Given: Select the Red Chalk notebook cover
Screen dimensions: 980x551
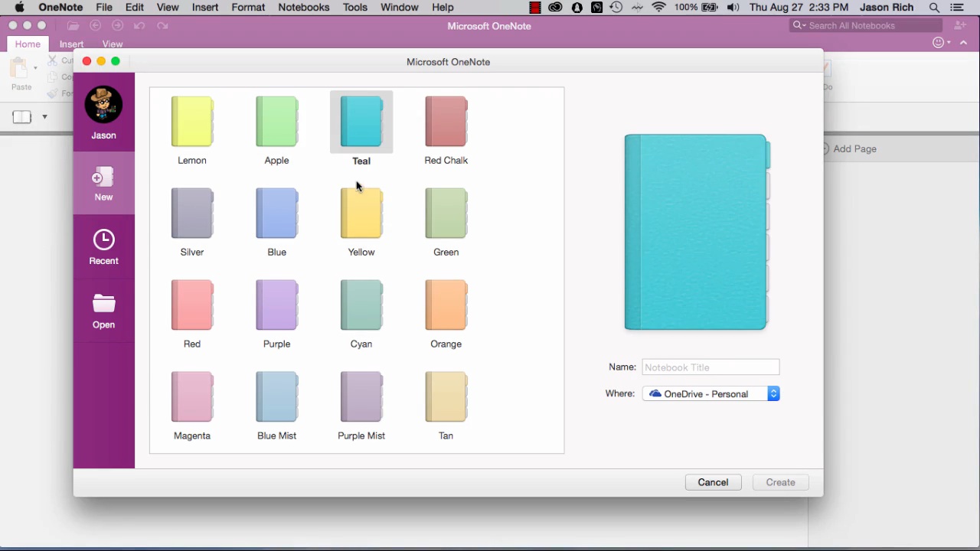Looking at the screenshot, I should coord(446,121).
